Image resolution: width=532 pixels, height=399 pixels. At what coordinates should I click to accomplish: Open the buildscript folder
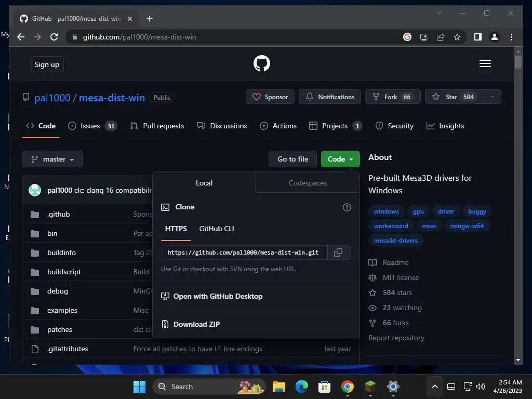(64, 272)
